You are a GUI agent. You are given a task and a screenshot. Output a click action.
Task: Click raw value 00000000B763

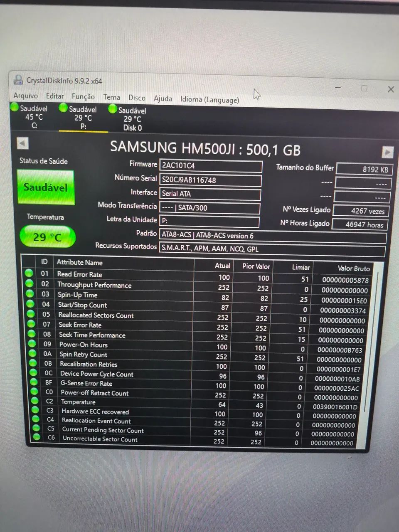340,350
